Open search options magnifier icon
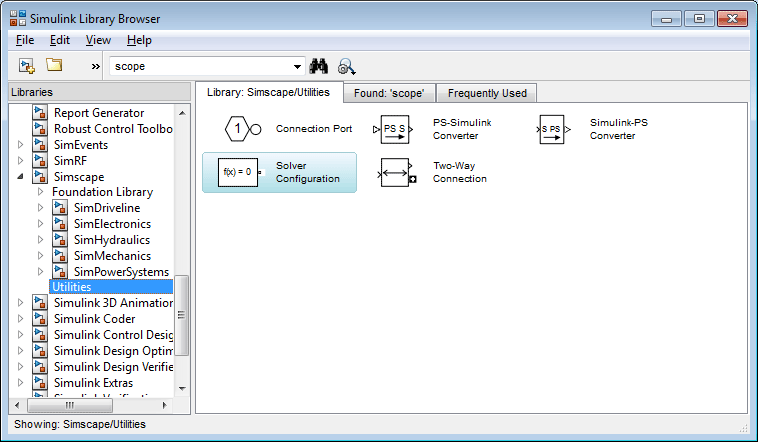 pyautogui.click(x=347, y=67)
